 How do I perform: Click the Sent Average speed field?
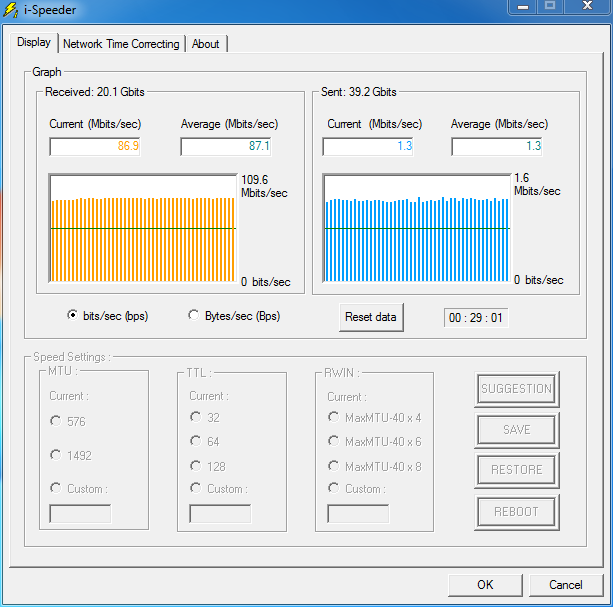coord(496,146)
